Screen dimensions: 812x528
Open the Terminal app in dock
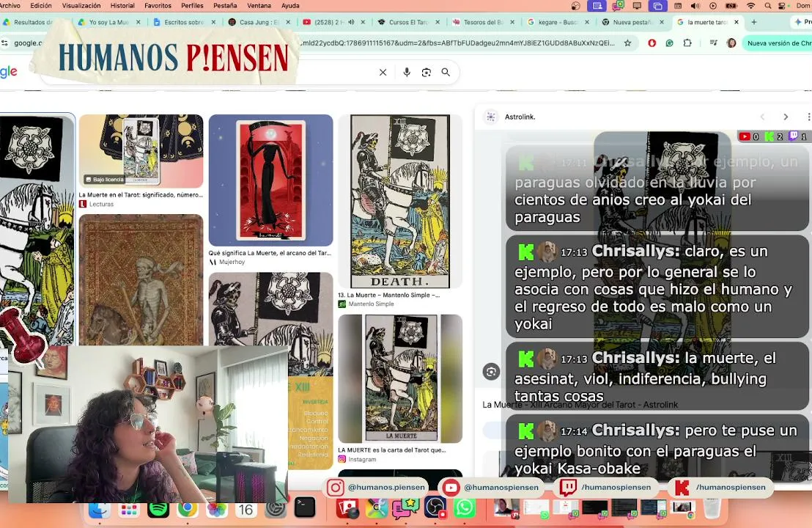click(x=305, y=507)
